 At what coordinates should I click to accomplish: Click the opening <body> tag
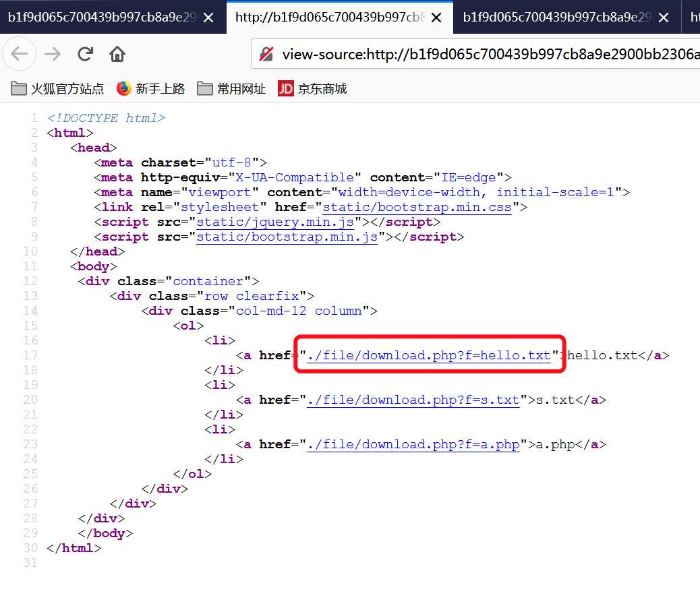click(x=93, y=266)
